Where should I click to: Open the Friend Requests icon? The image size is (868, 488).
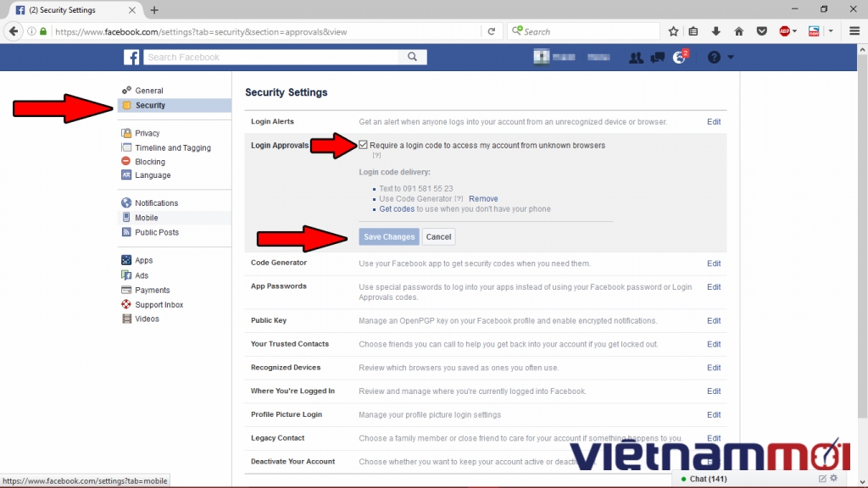click(x=636, y=57)
